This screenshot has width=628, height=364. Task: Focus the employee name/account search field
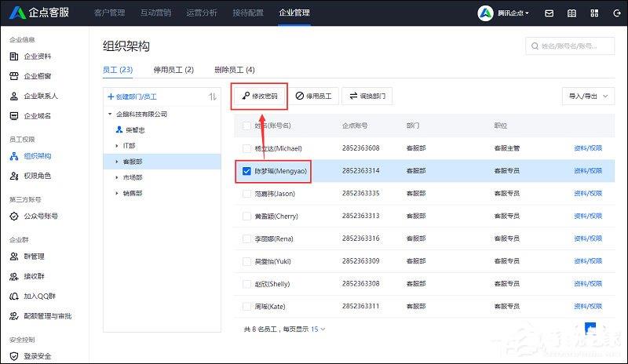570,46
